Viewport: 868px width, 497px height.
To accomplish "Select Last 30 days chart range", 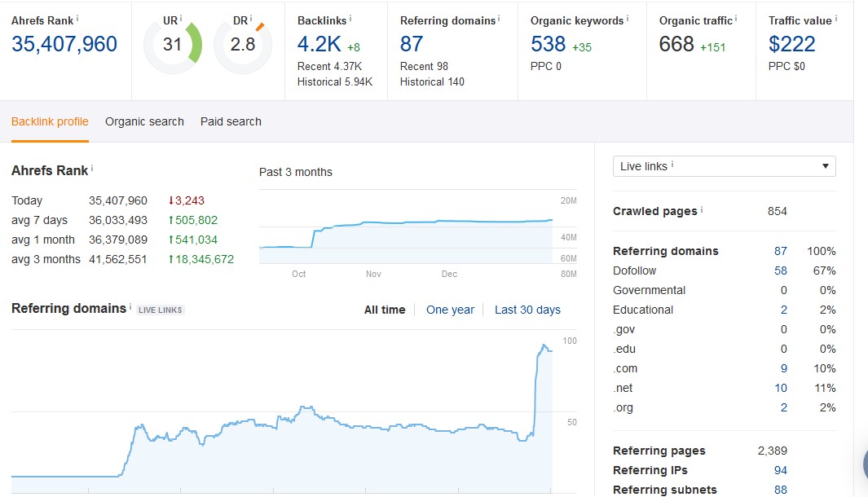I will (527, 310).
